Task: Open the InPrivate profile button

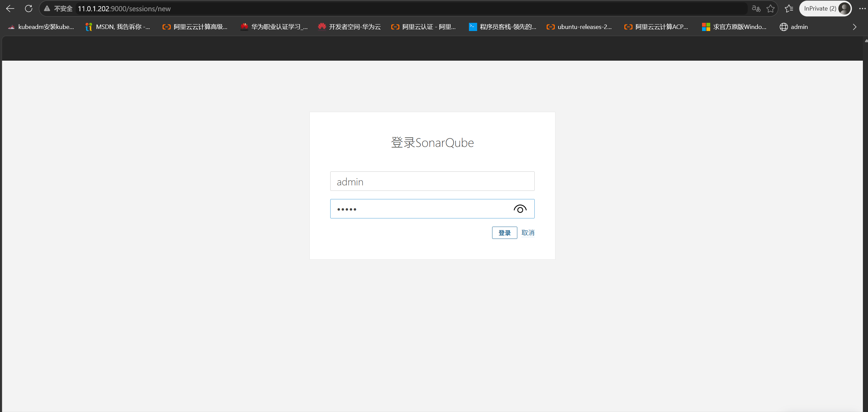Action: point(825,9)
